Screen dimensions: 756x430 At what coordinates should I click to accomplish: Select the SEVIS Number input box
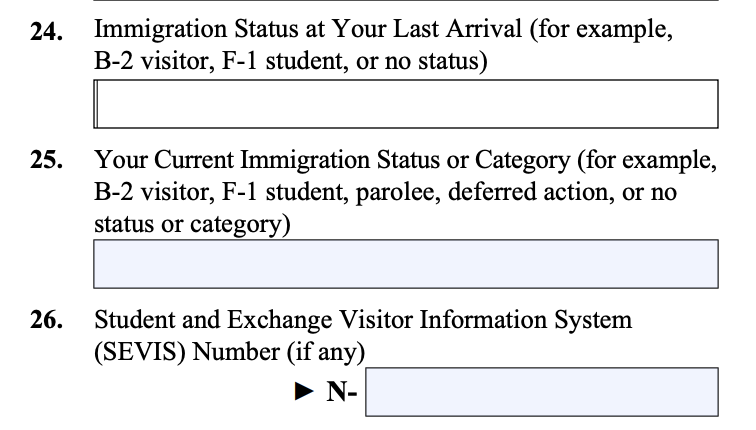coord(542,392)
